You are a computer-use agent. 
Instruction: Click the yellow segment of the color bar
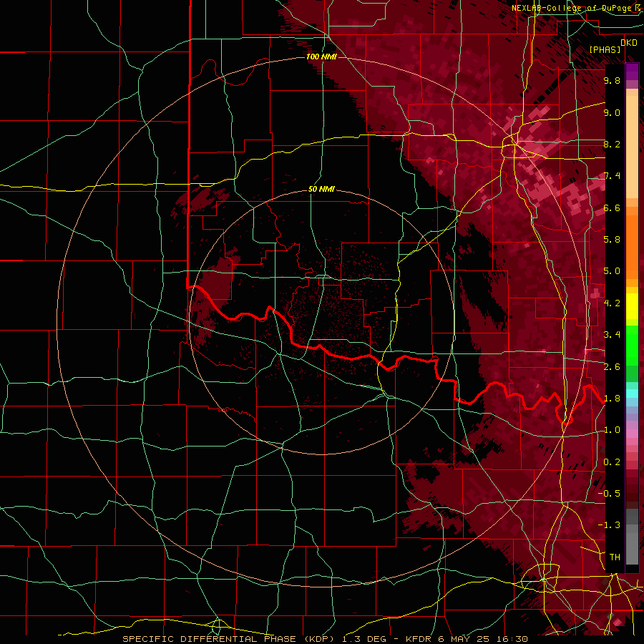tap(632, 306)
